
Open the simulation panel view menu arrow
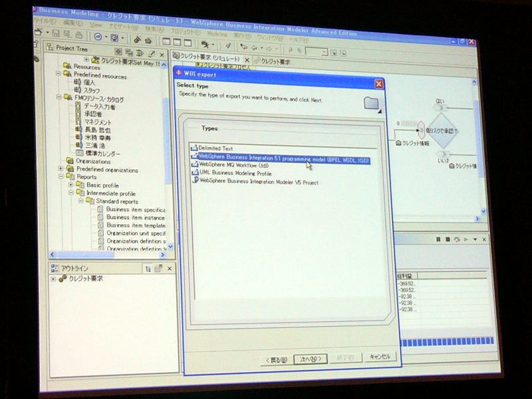click(x=475, y=239)
